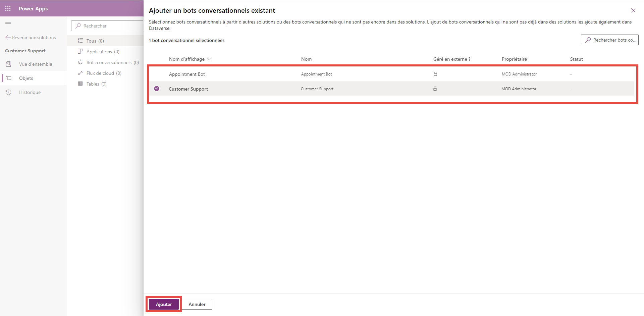Image resolution: width=644 pixels, height=316 pixels.
Task: Collapse the left navigation hamburger menu
Action: tap(8, 23)
